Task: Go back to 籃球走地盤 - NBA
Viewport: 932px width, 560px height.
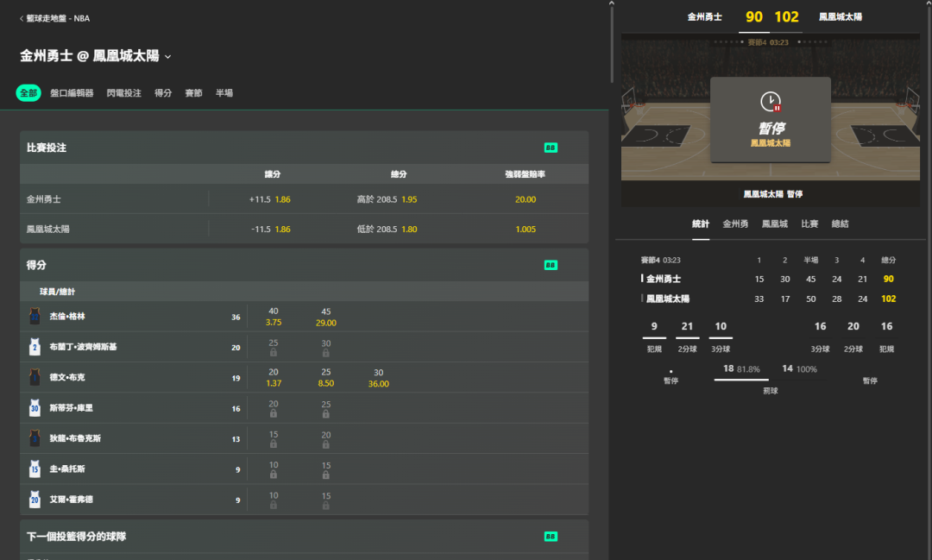Action: click(54, 18)
